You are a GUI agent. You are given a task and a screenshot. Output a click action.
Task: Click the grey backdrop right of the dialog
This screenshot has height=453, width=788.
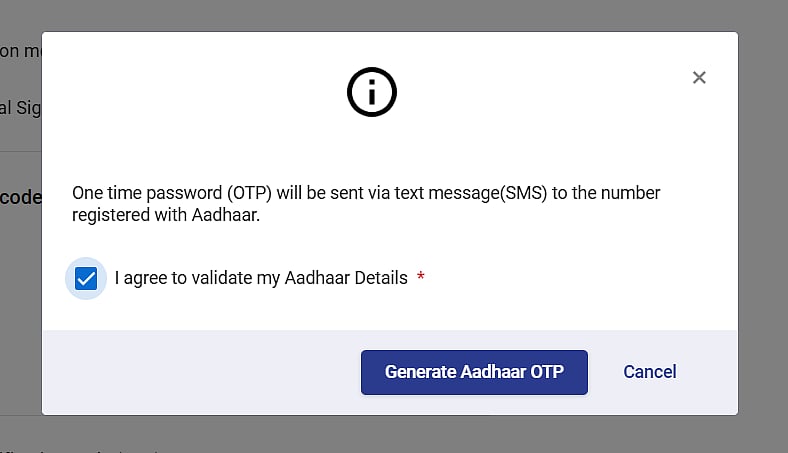coord(763,226)
